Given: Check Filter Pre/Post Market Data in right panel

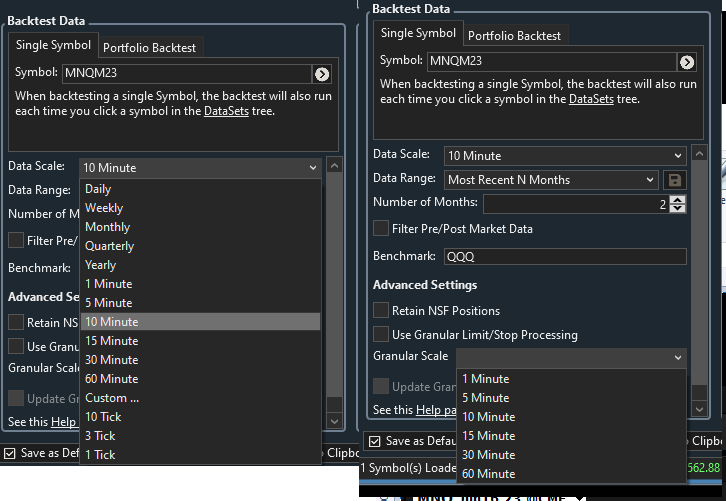Looking at the screenshot, I should coord(381,229).
